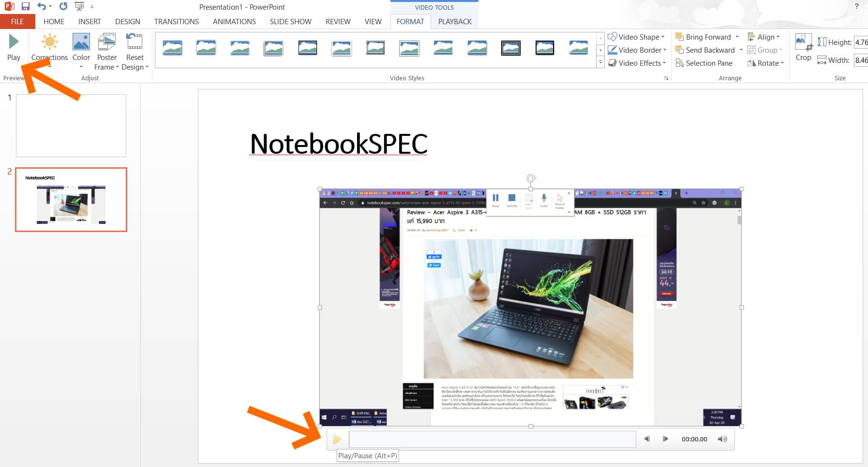The height and width of the screenshot is (467, 868).
Task: Mute or unmute the video volume icon
Action: pyautogui.click(x=722, y=439)
